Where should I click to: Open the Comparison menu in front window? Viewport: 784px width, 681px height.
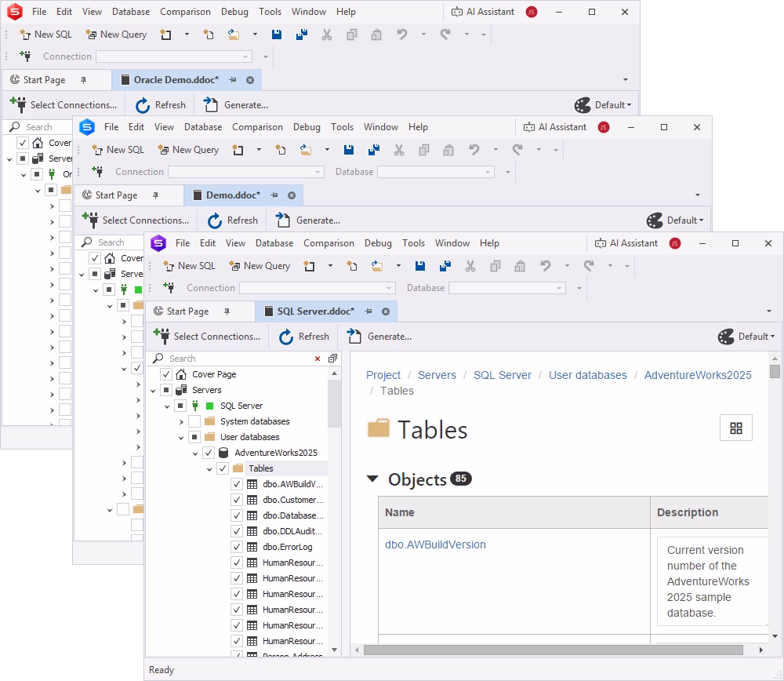tap(328, 243)
